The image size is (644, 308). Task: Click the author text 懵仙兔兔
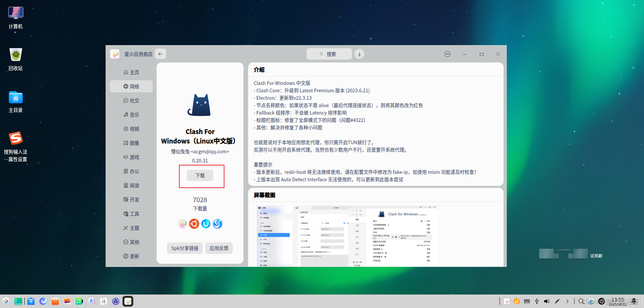click(180, 152)
